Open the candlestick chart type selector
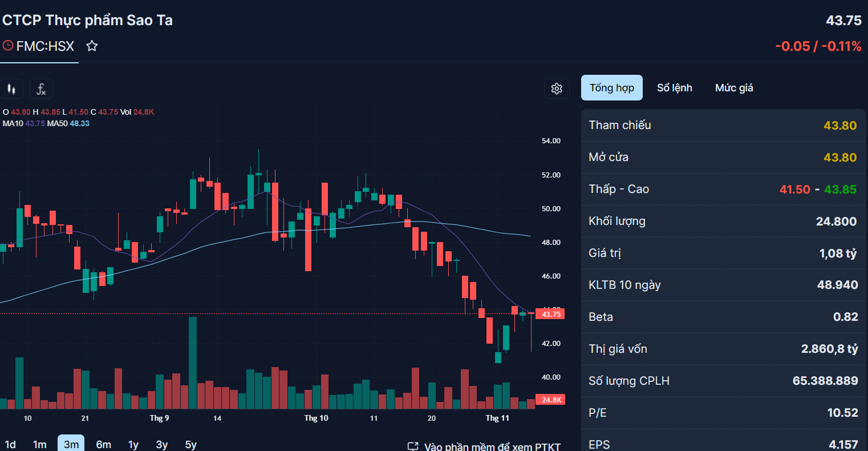The width and height of the screenshot is (868, 451). pyautogui.click(x=11, y=88)
